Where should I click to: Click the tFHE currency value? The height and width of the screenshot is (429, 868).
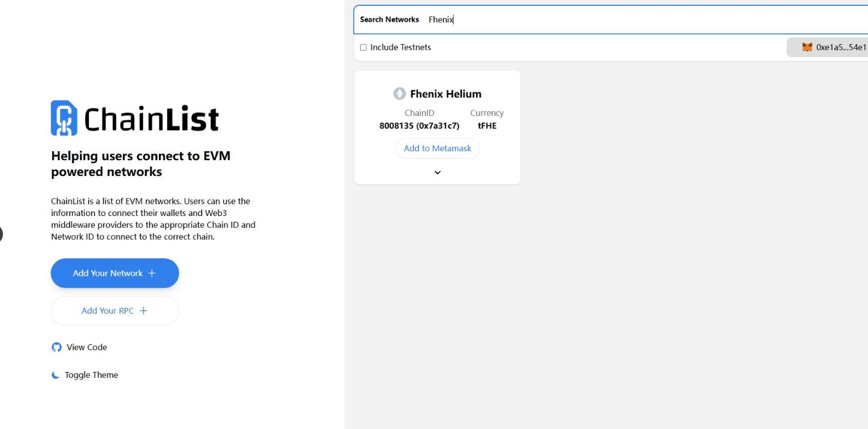[487, 125]
